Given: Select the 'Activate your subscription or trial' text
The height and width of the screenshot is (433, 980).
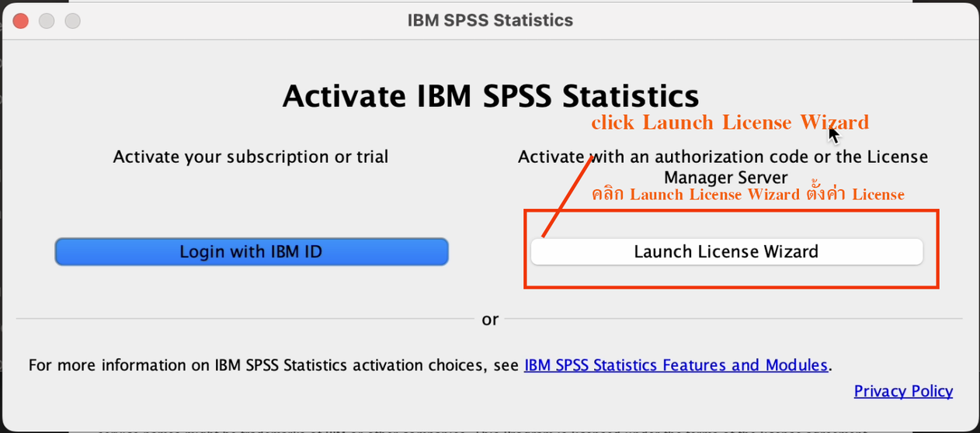Looking at the screenshot, I should [251, 157].
